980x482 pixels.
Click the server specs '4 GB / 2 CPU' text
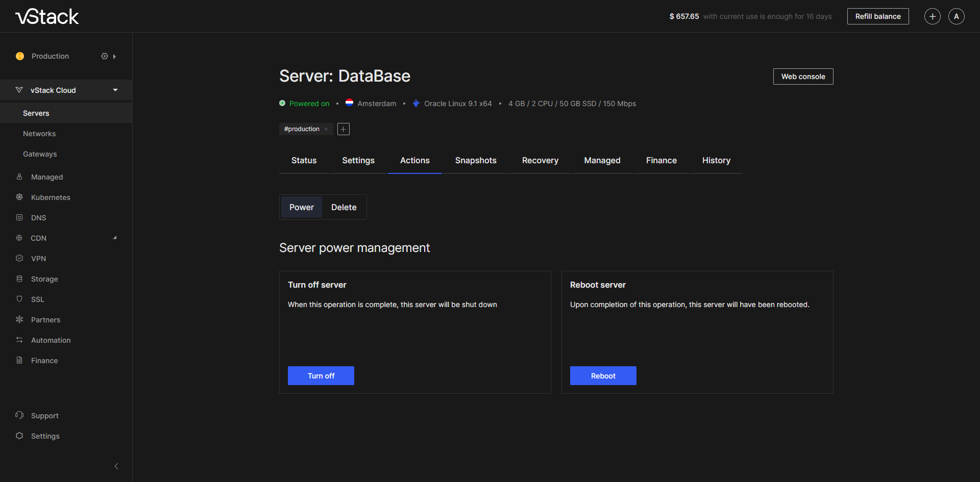click(572, 104)
